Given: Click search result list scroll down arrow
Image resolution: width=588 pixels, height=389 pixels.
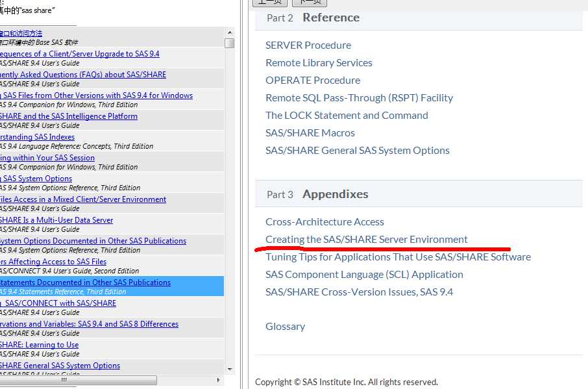Looking at the screenshot, I should 230,370.
